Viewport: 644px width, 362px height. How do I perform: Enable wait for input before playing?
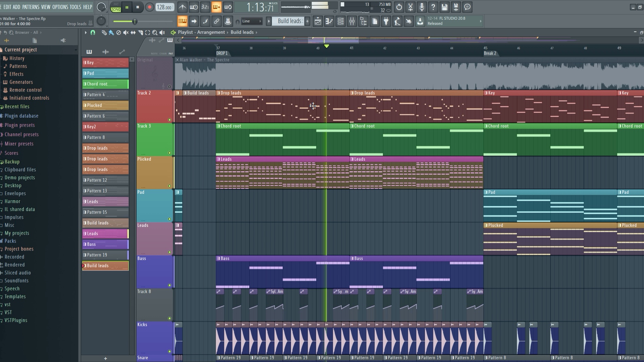tap(194, 7)
